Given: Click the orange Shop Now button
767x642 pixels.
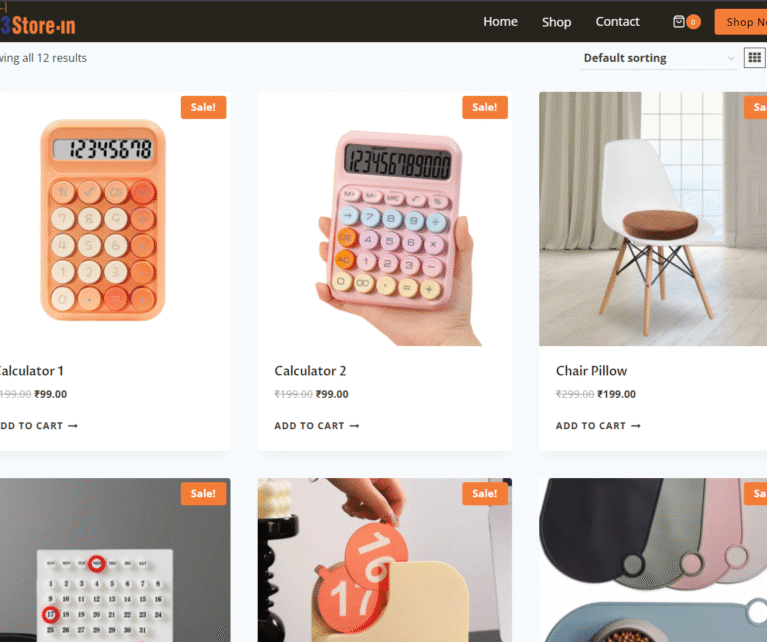Looking at the screenshot, I should click(x=741, y=22).
